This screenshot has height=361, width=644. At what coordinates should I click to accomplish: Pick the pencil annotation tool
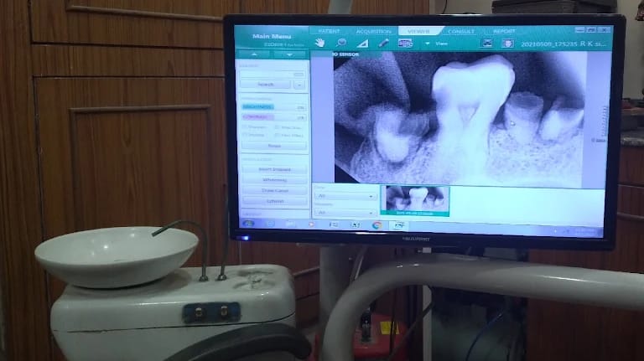(x=383, y=43)
